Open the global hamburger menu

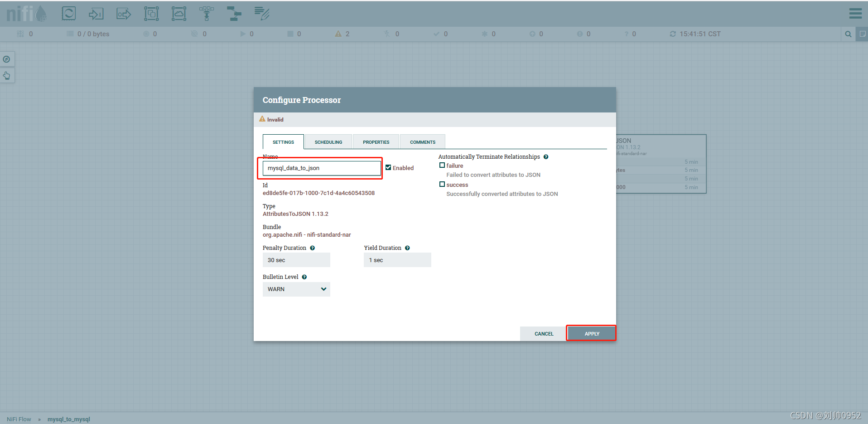[x=855, y=14]
